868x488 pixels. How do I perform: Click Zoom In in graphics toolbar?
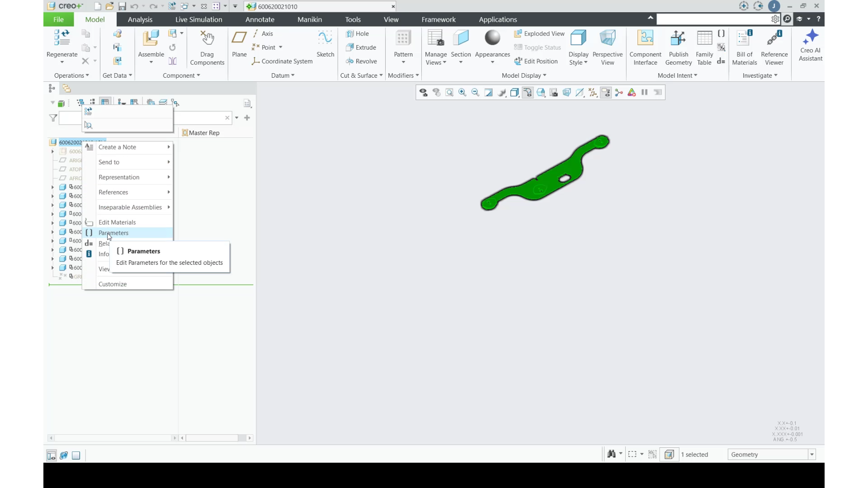pos(462,93)
